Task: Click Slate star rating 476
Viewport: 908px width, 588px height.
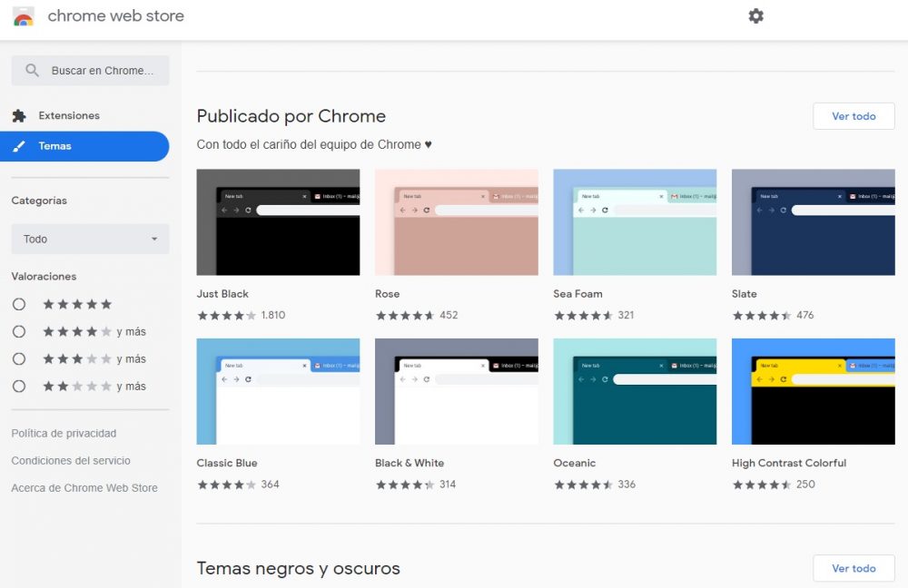Action: pyautogui.click(x=773, y=316)
